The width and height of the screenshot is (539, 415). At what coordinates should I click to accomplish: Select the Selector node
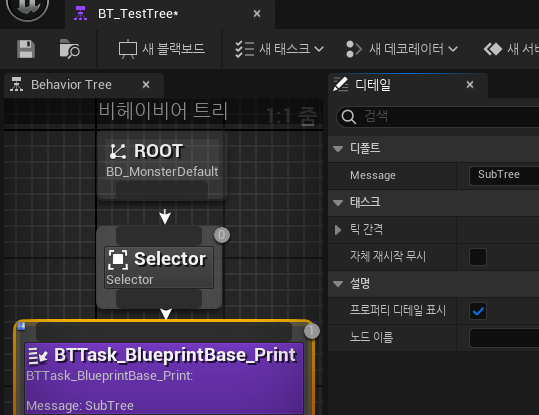coord(159,267)
